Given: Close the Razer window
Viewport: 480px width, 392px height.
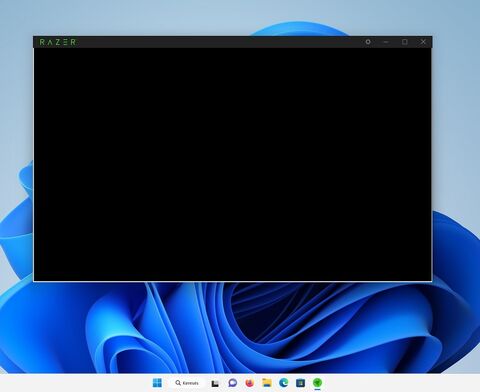Looking at the screenshot, I should coord(423,42).
